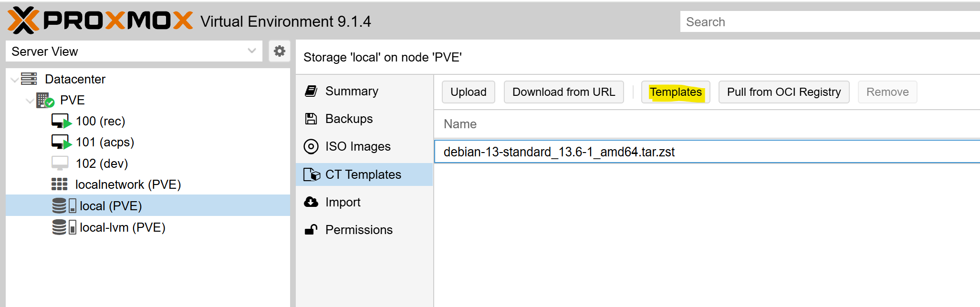Click Pull from OCI Registry button
Screen dimensions: 980x307
tap(784, 92)
